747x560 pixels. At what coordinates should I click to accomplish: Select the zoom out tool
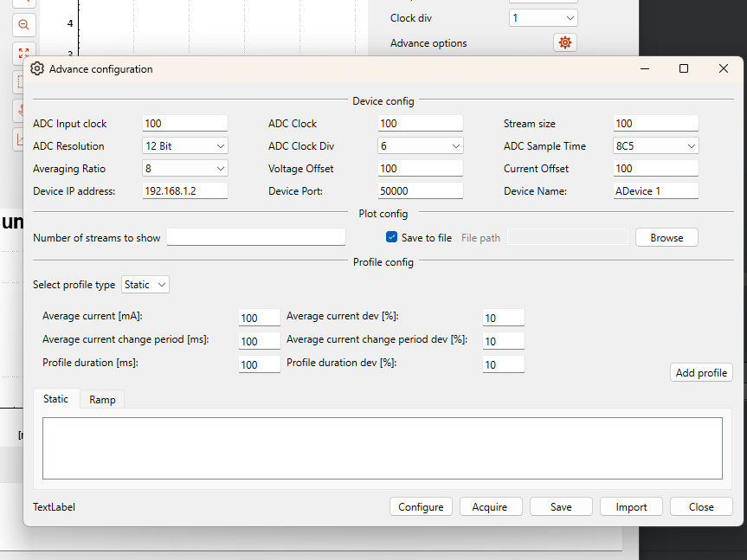(23, 25)
